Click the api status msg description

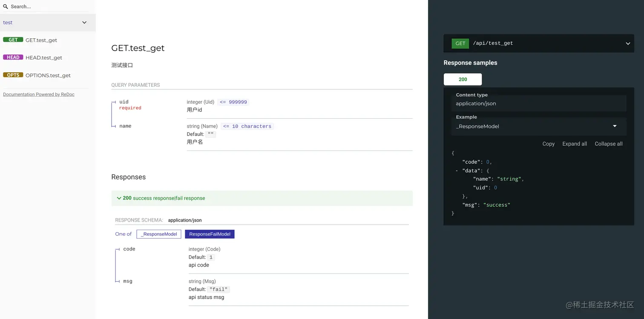tap(206, 297)
